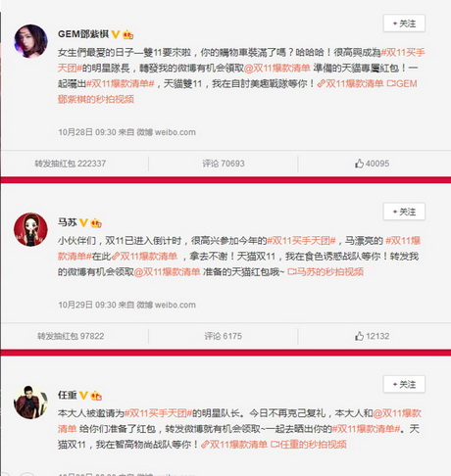Open 马苏's cartoon avatar picture
This screenshot has width=451, height=476.
click(30, 229)
